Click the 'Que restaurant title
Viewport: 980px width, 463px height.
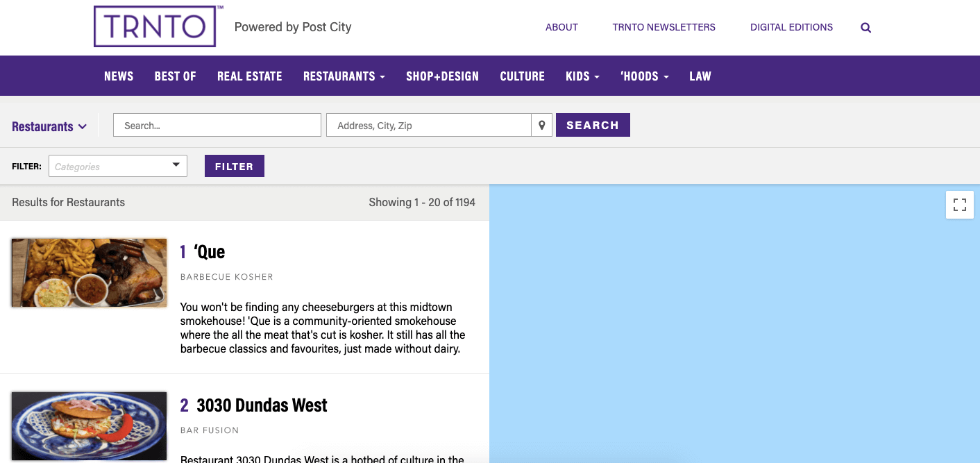[x=210, y=251]
